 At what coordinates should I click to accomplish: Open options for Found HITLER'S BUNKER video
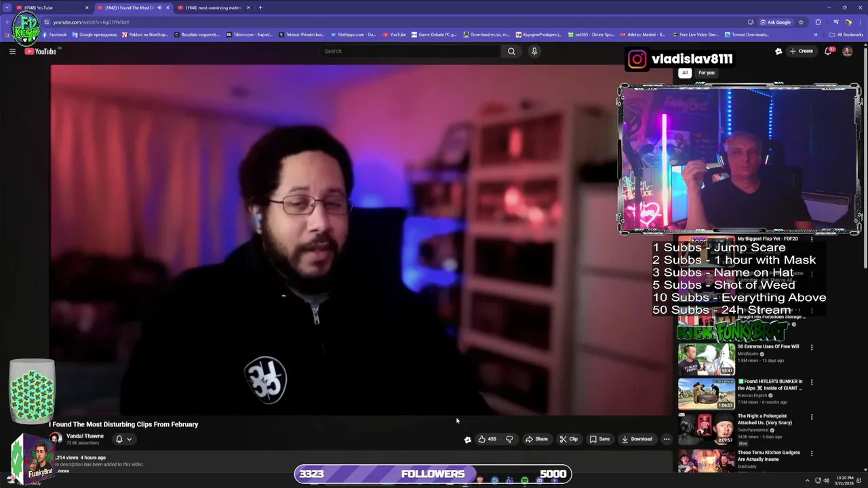[x=812, y=382]
